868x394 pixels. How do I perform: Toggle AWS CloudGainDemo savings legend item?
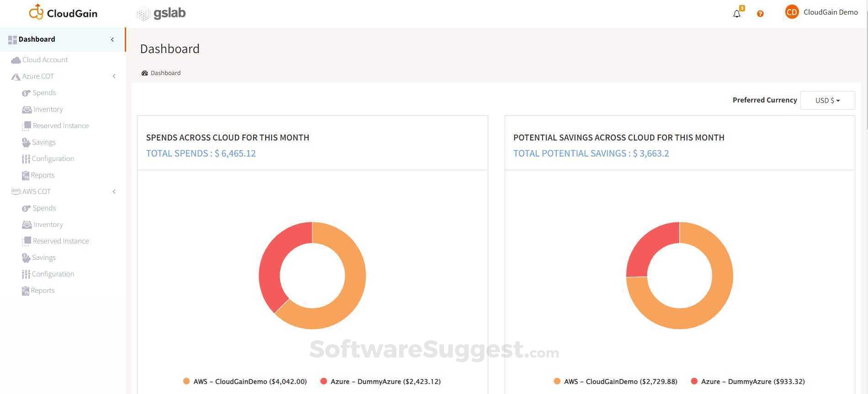[615, 381]
